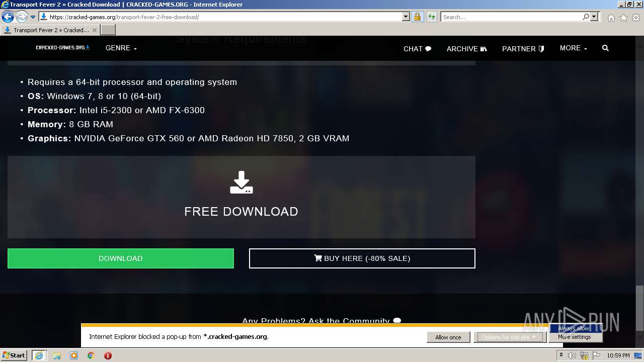Click the Graphics requirement line

(x=188, y=138)
